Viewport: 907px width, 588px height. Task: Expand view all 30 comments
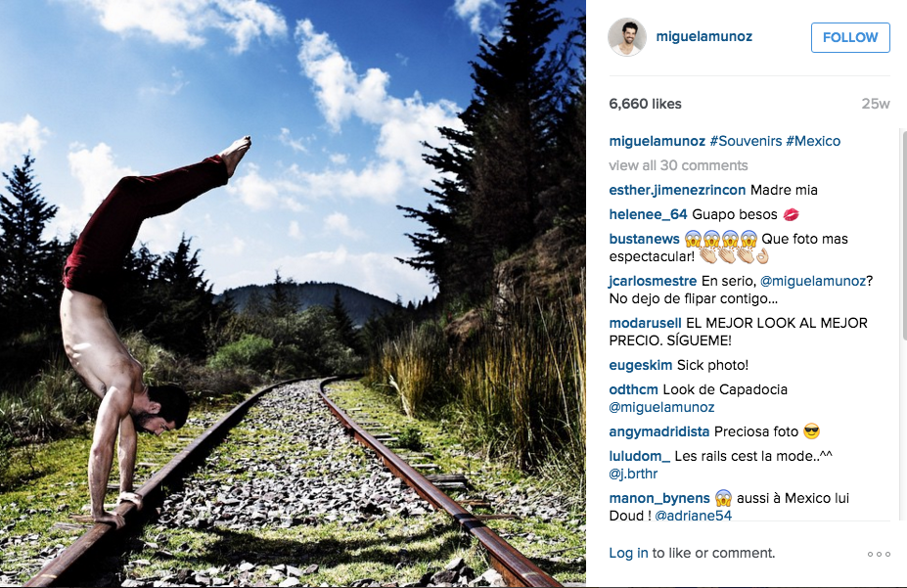tap(678, 165)
